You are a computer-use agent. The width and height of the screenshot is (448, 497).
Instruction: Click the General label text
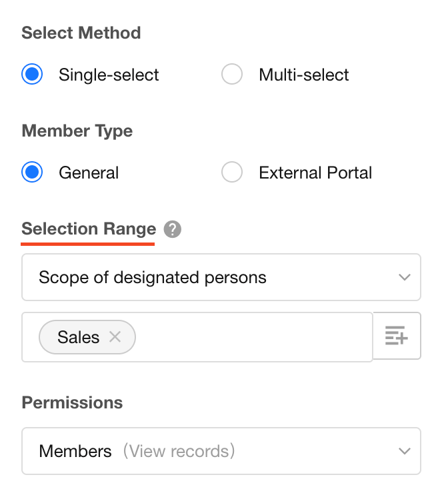tap(89, 173)
